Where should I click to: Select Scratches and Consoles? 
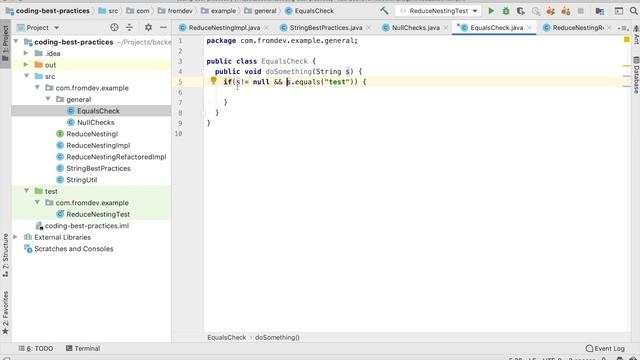(x=74, y=249)
